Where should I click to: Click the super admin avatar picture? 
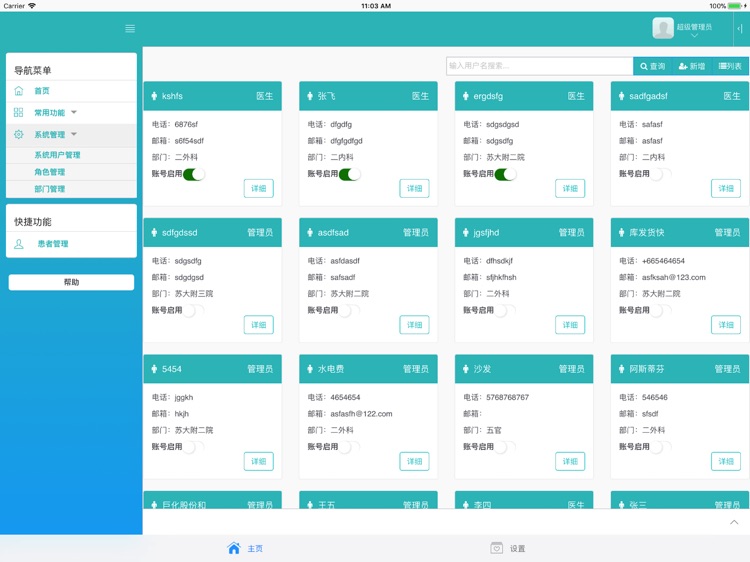662,28
